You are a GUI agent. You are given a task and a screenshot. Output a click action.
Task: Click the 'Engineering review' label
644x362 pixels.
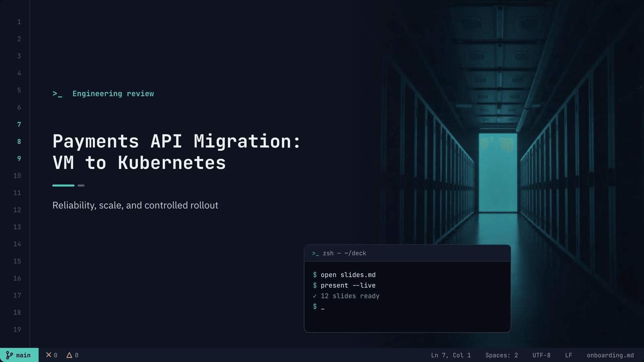click(113, 94)
